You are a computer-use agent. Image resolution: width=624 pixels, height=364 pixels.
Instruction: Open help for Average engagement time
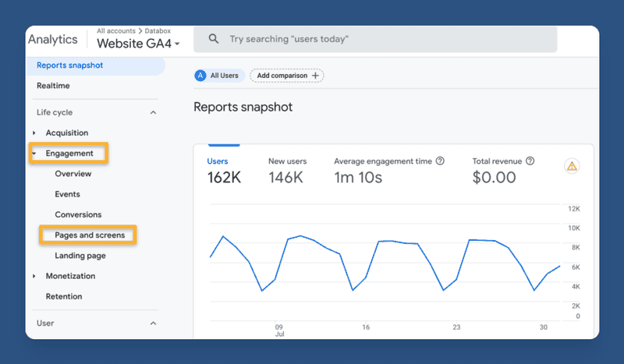(440, 161)
